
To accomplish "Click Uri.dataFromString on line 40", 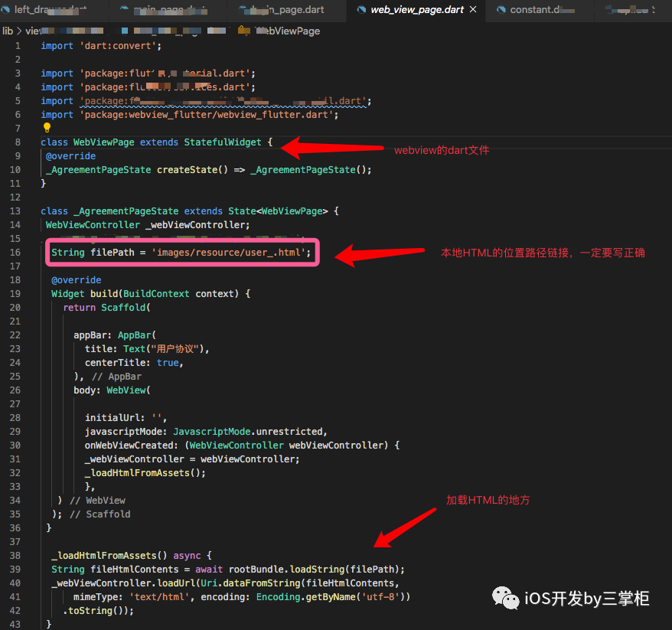I will (251, 583).
